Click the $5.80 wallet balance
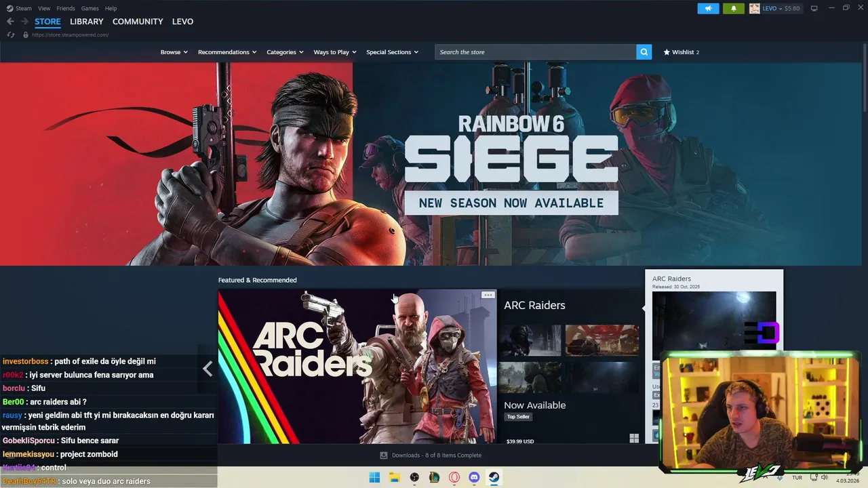The width and height of the screenshot is (868, 488). tap(792, 8)
